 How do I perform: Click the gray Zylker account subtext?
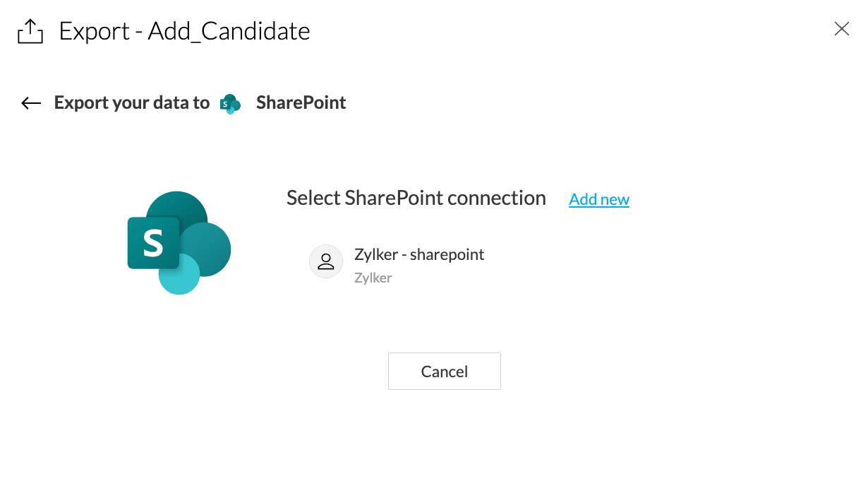(373, 278)
